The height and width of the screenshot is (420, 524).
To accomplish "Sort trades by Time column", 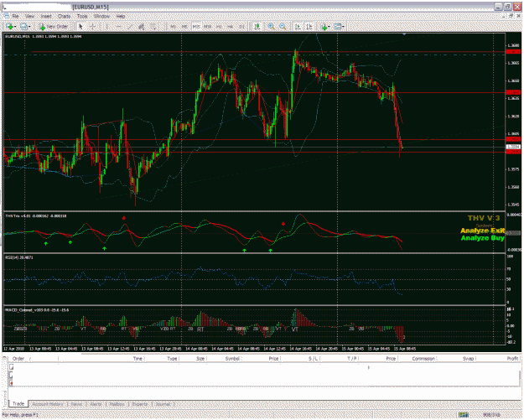I will tap(137, 359).
